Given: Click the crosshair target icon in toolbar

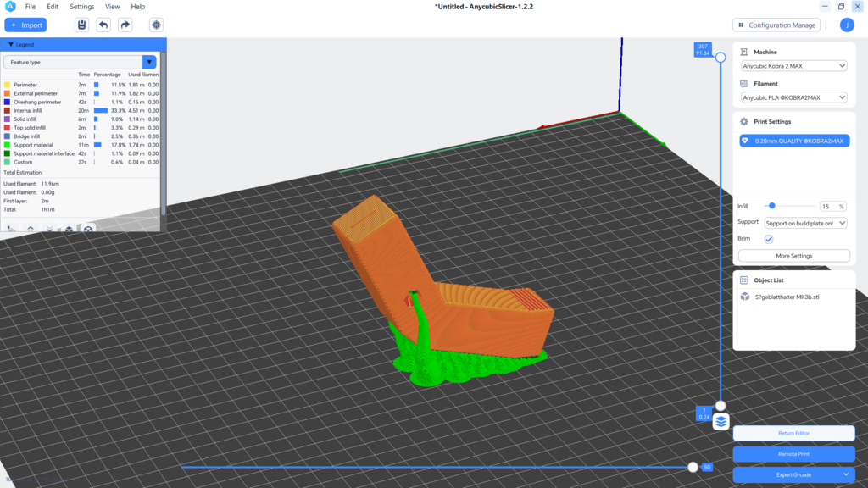Looking at the screenshot, I should (157, 25).
